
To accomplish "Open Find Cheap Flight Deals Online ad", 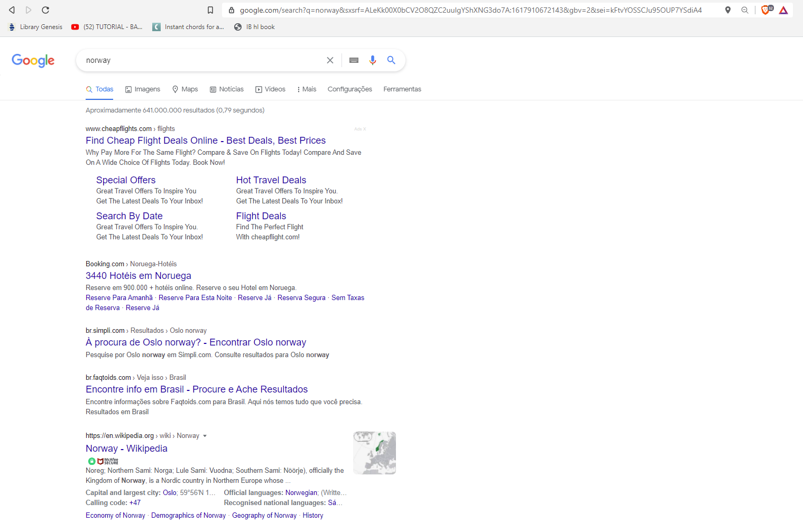I will [x=206, y=141].
